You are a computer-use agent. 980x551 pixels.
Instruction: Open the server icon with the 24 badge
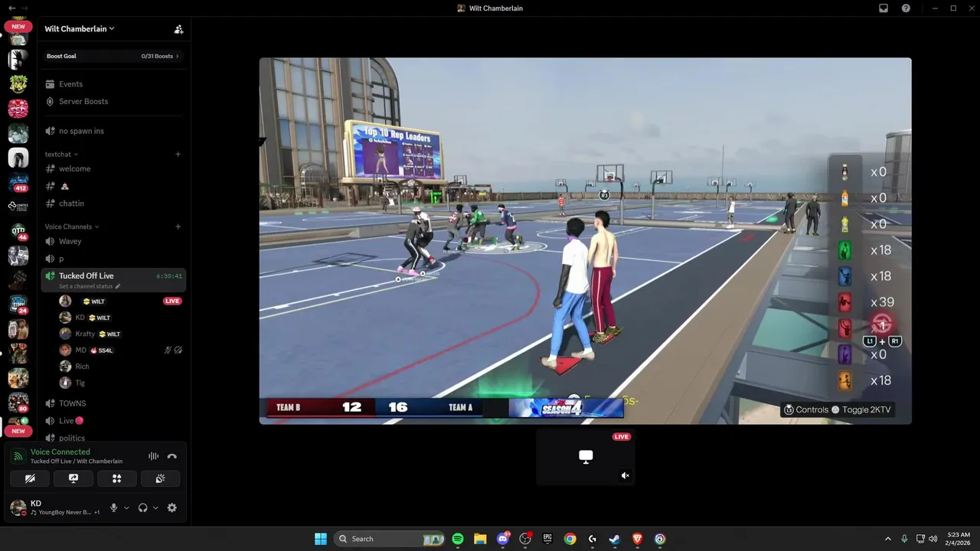18,305
